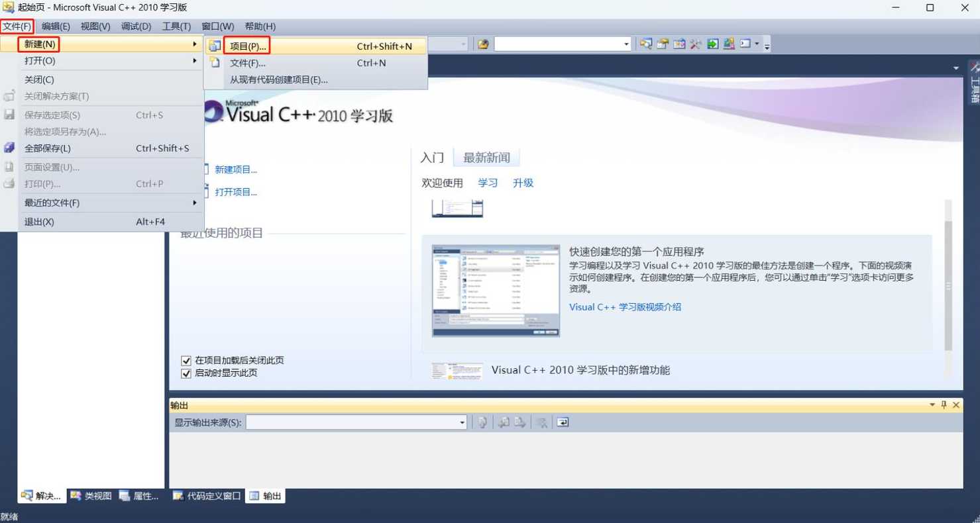Viewport: 980px width, 523px height.
Task: Click Clear All output icon
Action: pos(541,422)
